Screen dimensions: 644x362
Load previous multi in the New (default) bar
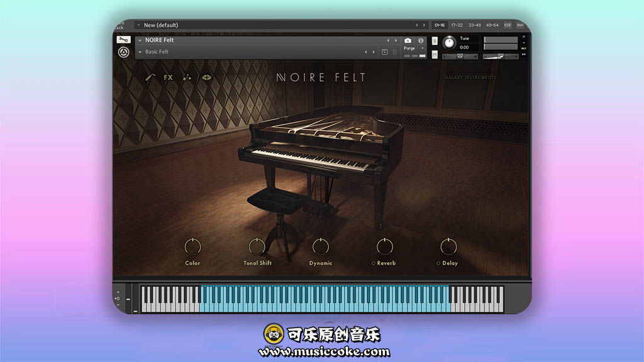[x=416, y=25]
